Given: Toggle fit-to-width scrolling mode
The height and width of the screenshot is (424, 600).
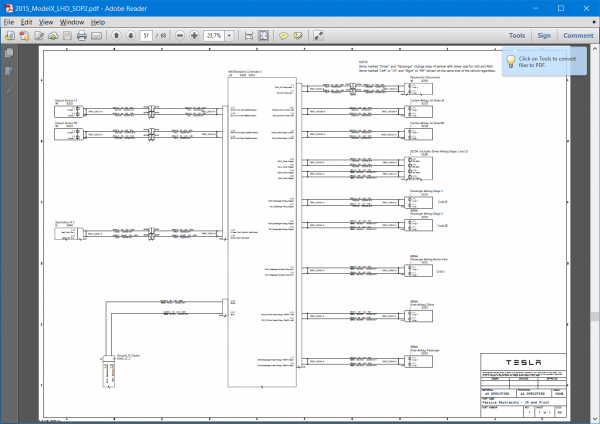Looking at the screenshot, I should click(249, 36).
